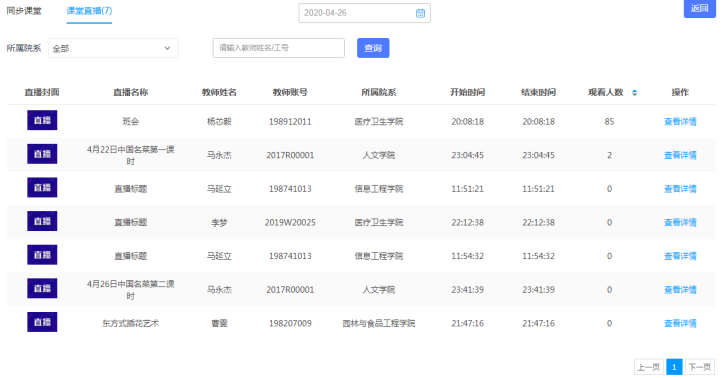Switch to the 课堂直播(7) tab
The width and height of the screenshot is (723, 378).
point(89,11)
